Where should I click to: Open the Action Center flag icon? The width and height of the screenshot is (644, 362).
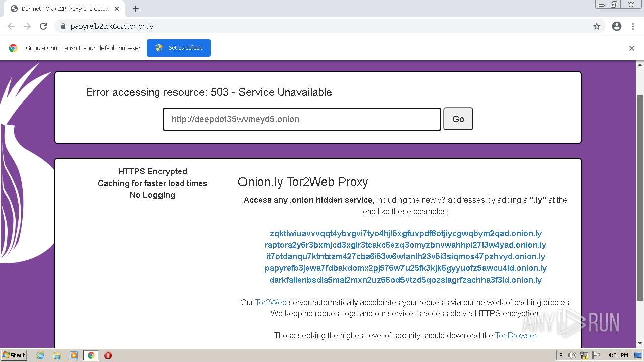click(596, 355)
